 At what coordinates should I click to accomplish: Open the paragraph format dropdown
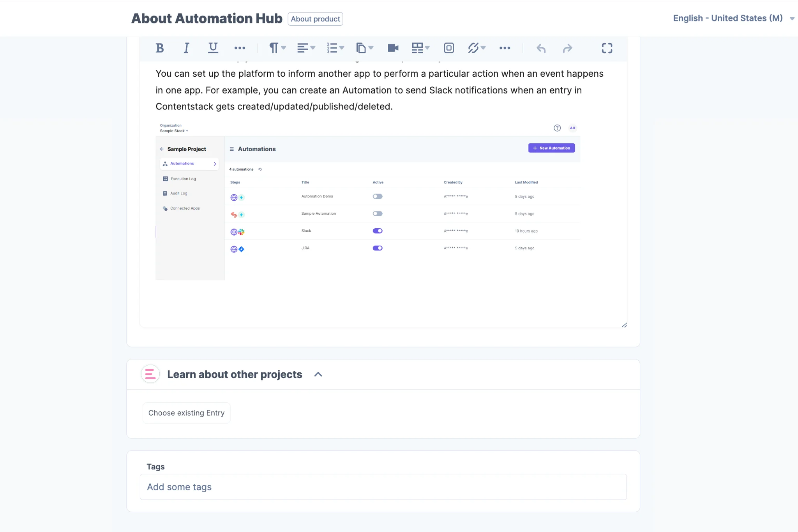pyautogui.click(x=277, y=48)
